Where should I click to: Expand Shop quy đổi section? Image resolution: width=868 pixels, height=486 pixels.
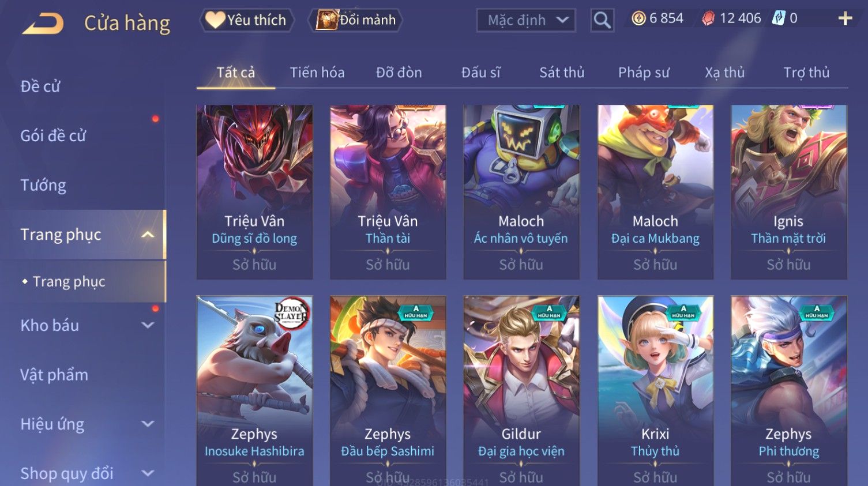(x=148, y=473)
